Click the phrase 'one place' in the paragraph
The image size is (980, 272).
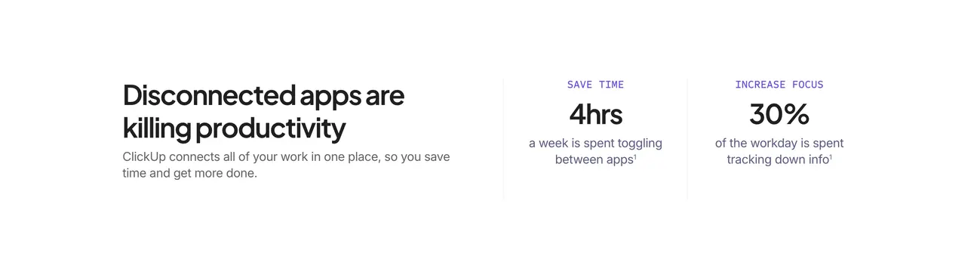coord(372,157)
